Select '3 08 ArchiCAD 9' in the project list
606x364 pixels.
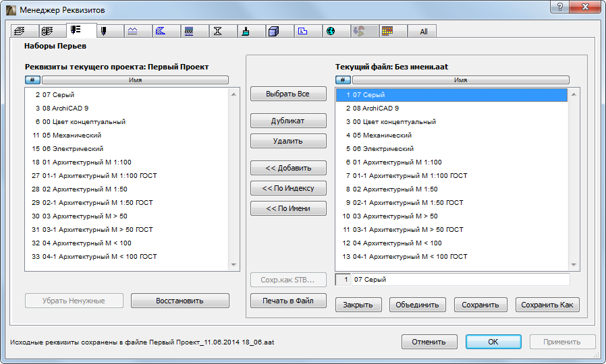pyautogui.click(x=127, y=108)
